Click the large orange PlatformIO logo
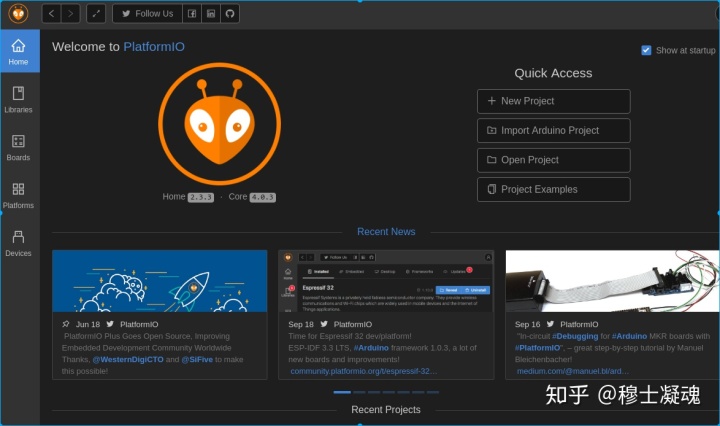Viewport: 720px width, 426px height. pos(219,124)
